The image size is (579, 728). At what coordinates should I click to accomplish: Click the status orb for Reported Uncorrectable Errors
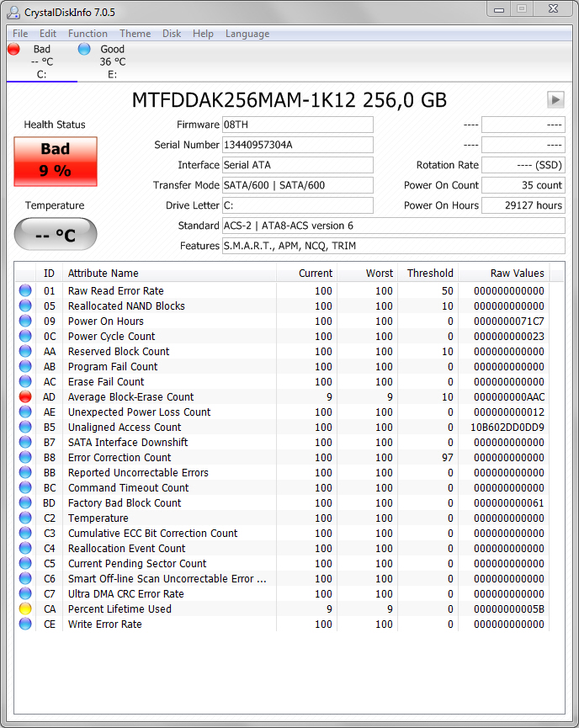coord(25,473)
